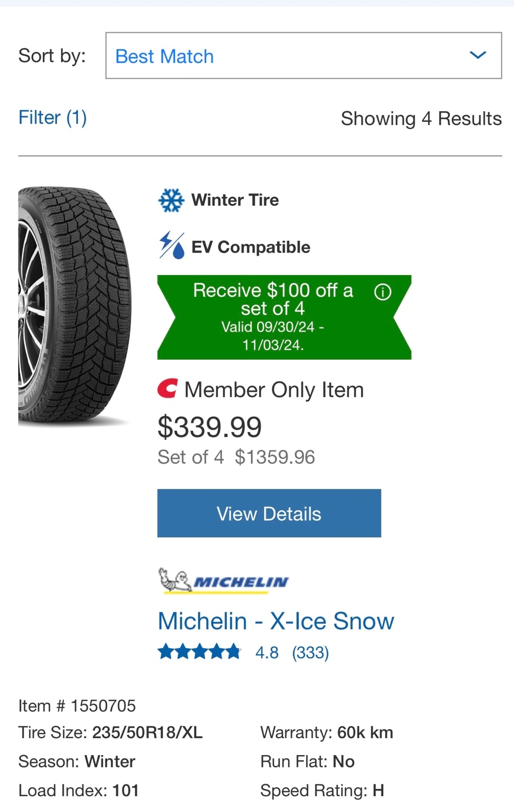Click the Winter Tire label
The image size is (514, 812).
[x=235, y=200]
